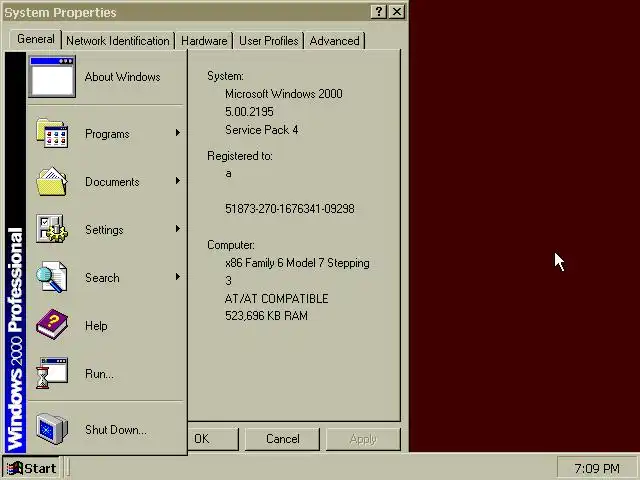Click product ID 51873-270-1676341-09298
This screenshot has width=640, height=480.
click(x=290, y=209)
